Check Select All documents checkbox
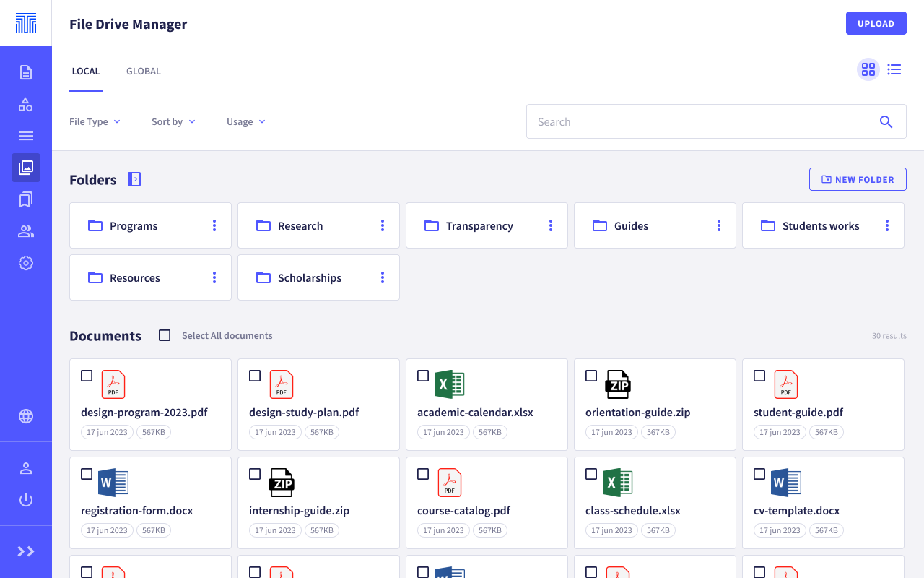This screenshot has height=578, width=924. 165,335
